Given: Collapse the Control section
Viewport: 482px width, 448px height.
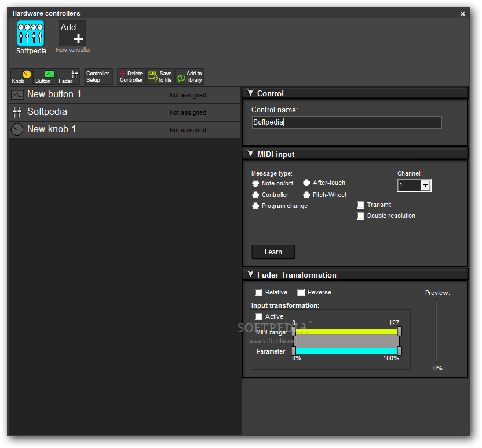Looking at the screenshot, I should (x=250, y=93).
